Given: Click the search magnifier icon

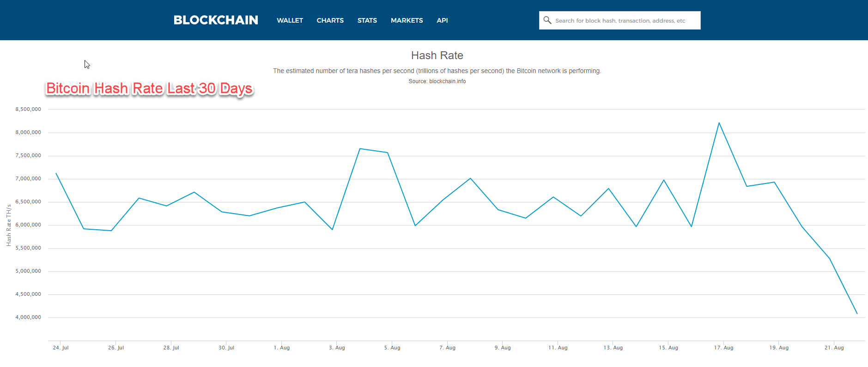Looking at the screenshot, I should point(547,20).
